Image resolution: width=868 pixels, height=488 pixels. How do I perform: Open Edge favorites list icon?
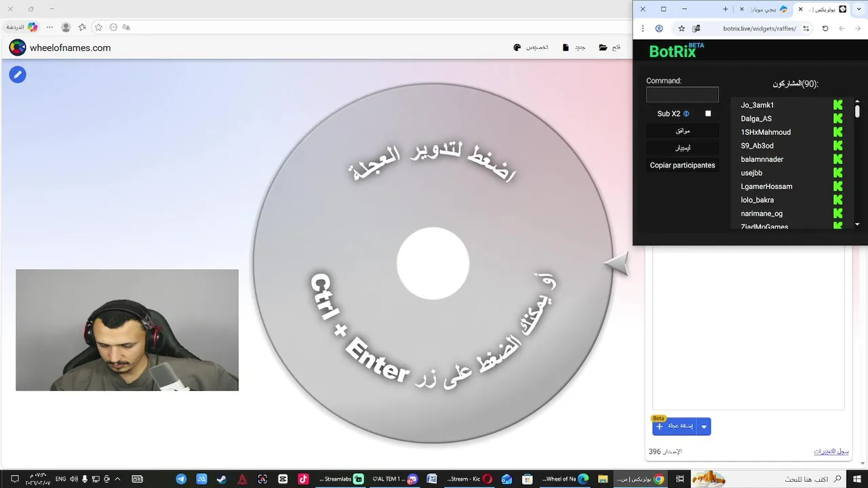(82, 27)
